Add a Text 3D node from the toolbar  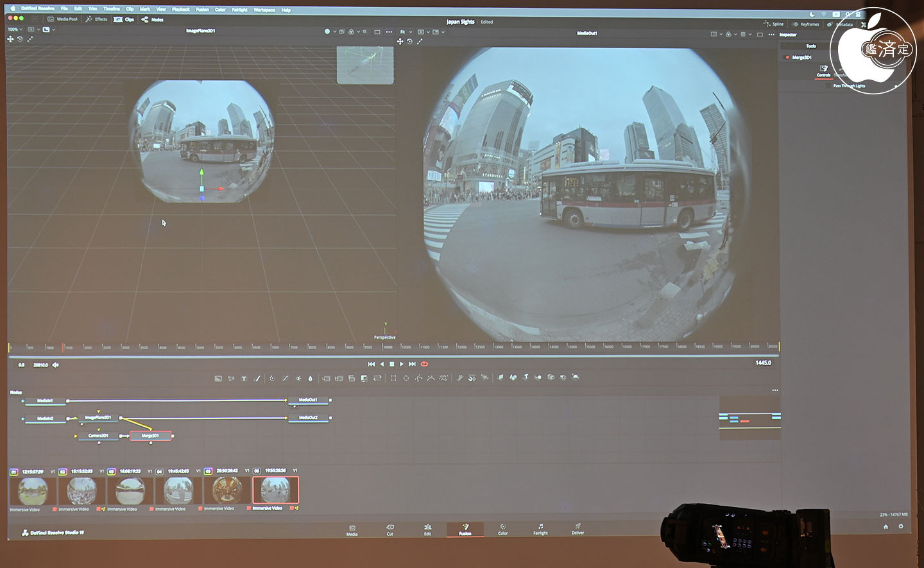(526, 377)
